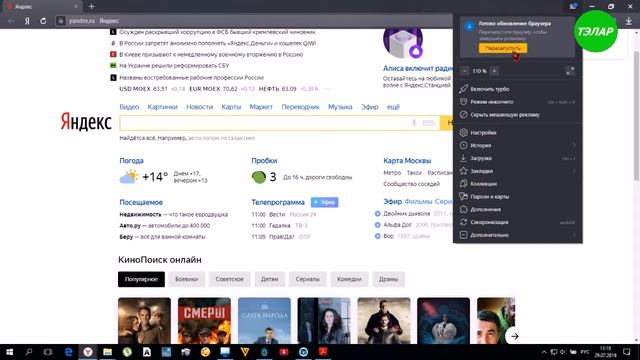Reload the page with refresh icon
Viewport: 640px width, 360px height.
pyautogui.click(x=43, y=21)
